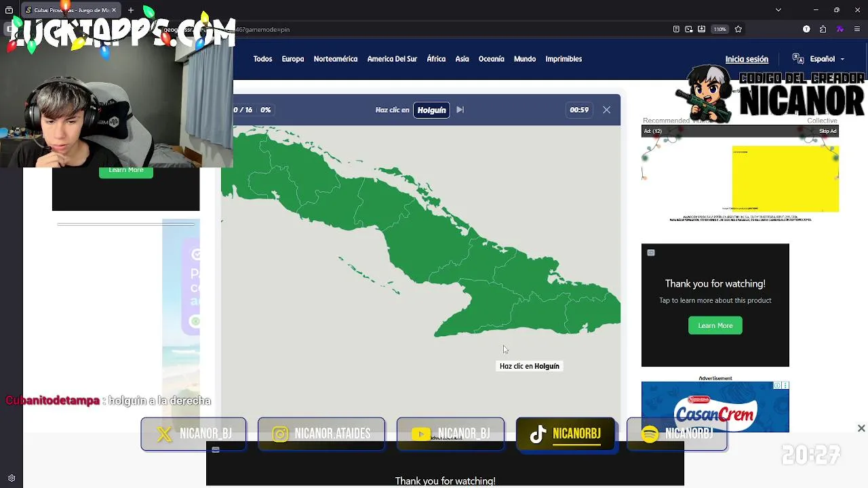Viewport: 868px width, 488px height.
Task: Click the AdChoices icon on CasanCrem ad
Action: pyautogui.click(x=778, y=386)
